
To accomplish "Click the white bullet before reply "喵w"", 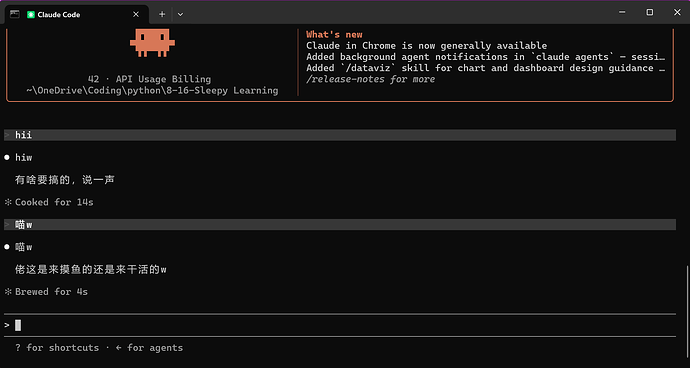I will (7, 247).
